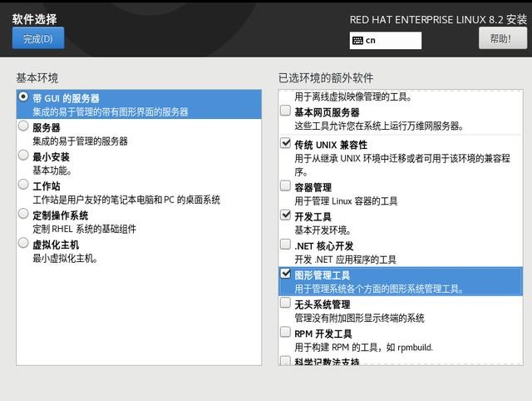
Task: Click the 软件选择 page title
Action: point(34,18)
